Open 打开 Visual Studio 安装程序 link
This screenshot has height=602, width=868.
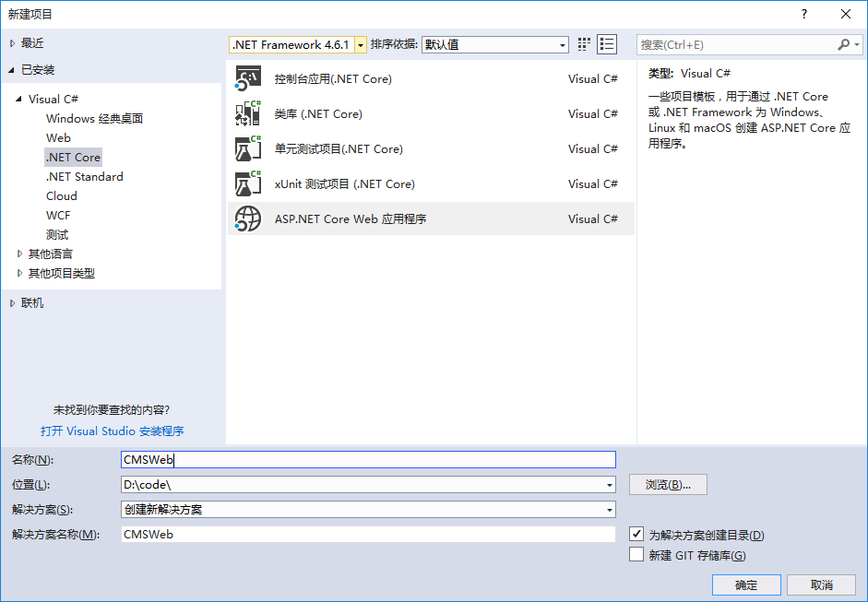click(x=113, y=431)
